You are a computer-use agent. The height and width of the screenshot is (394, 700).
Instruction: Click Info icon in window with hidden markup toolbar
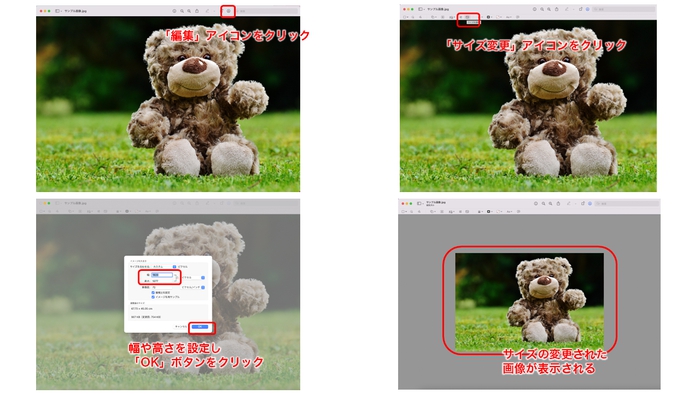pos(174,11)
